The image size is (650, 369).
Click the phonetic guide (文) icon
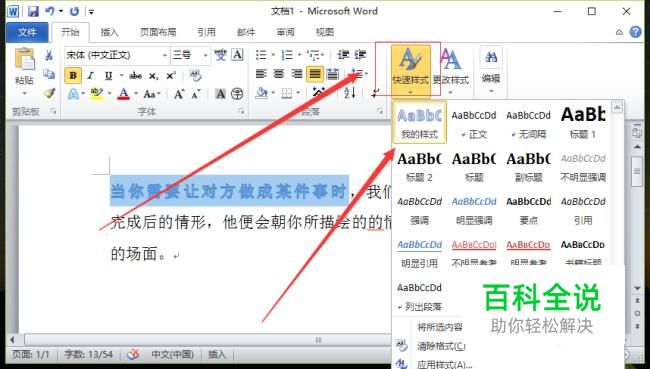(221, 55)
